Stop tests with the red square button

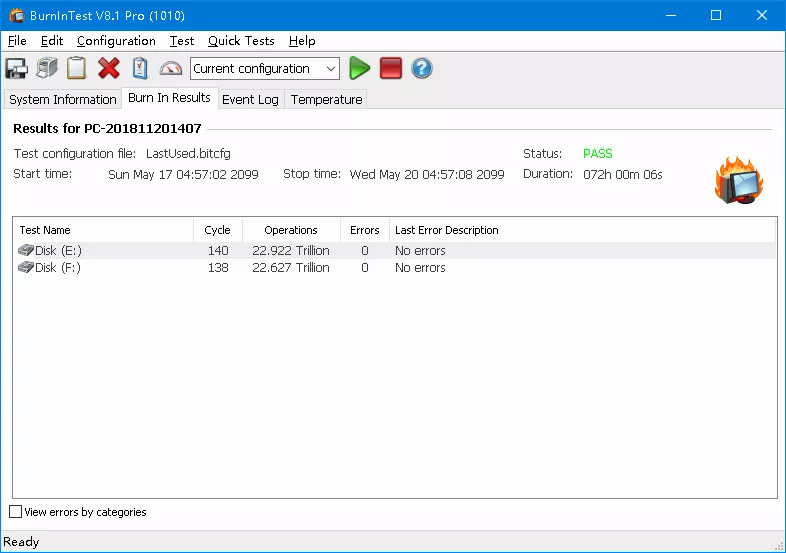pyautogui.click(x=391, y=69)
